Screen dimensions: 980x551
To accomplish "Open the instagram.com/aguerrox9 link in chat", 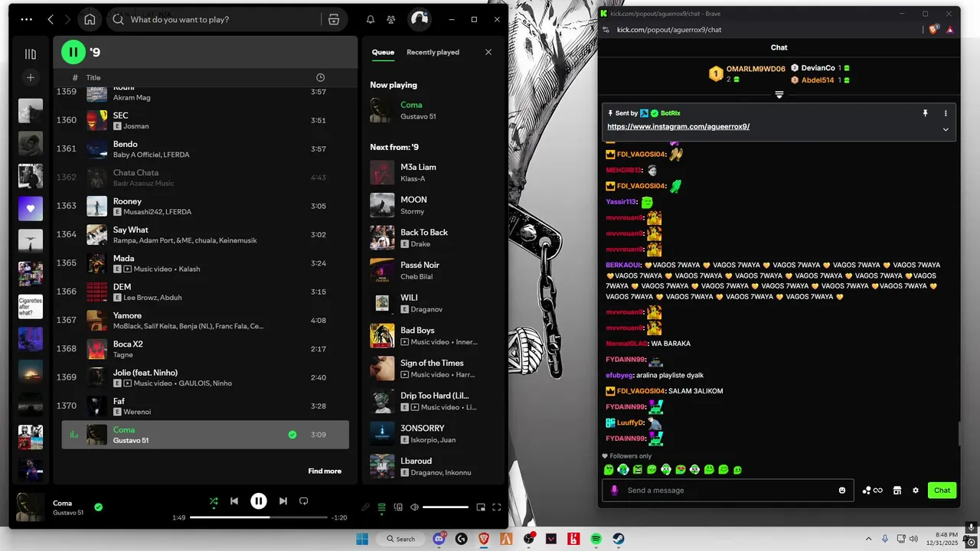I will tap(678, 127).
